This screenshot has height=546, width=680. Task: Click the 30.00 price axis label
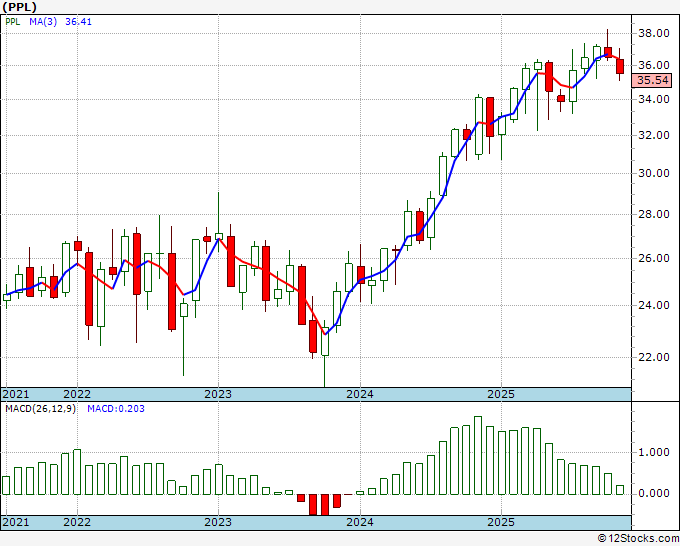[x=654, y=173]
